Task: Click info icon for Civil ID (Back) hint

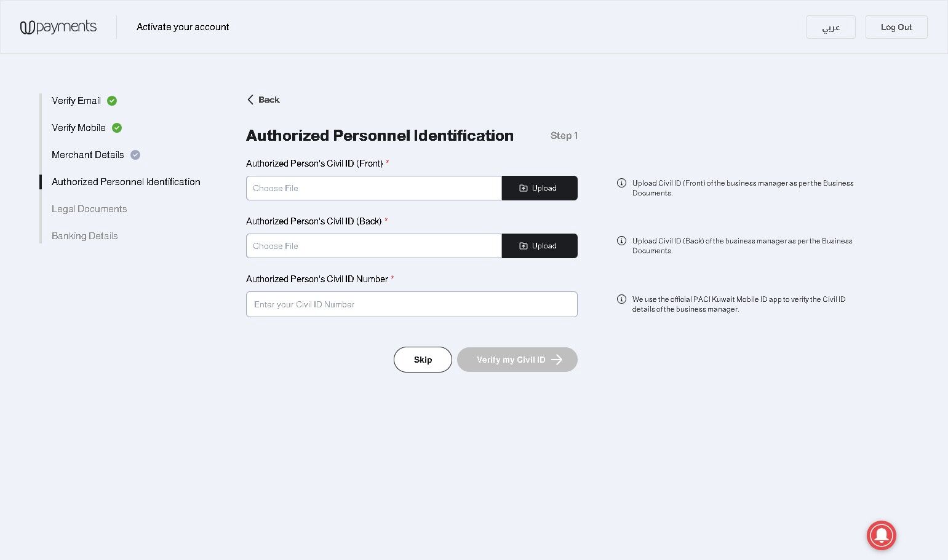Action: pyautogui.click(x=621, y=241)
